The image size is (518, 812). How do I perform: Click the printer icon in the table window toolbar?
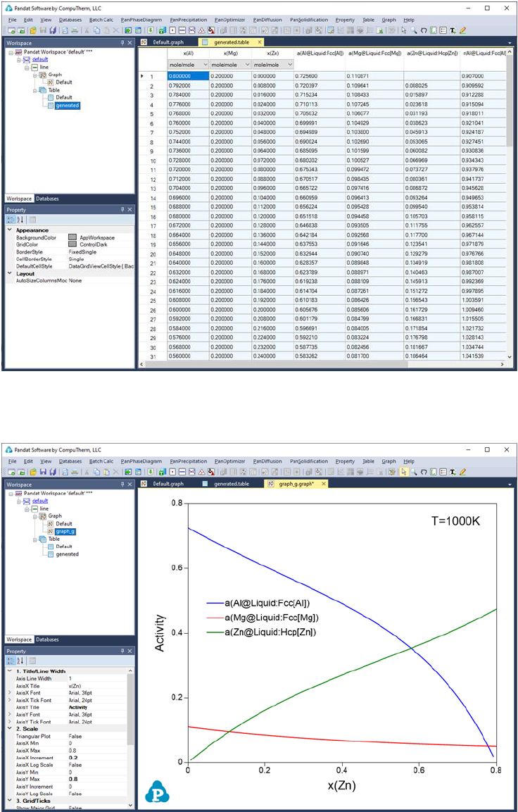coord(75,30)
